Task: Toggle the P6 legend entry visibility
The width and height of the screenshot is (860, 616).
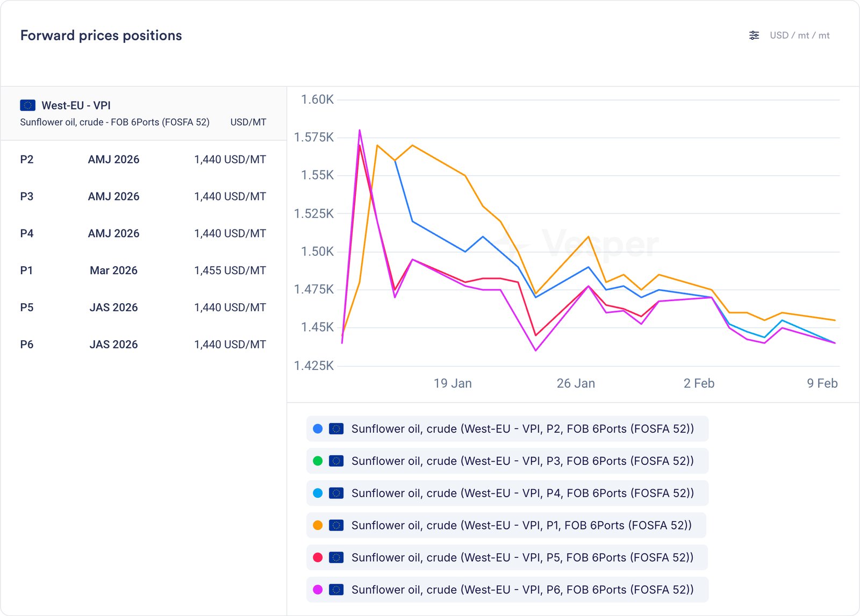Action: [507, 590]
